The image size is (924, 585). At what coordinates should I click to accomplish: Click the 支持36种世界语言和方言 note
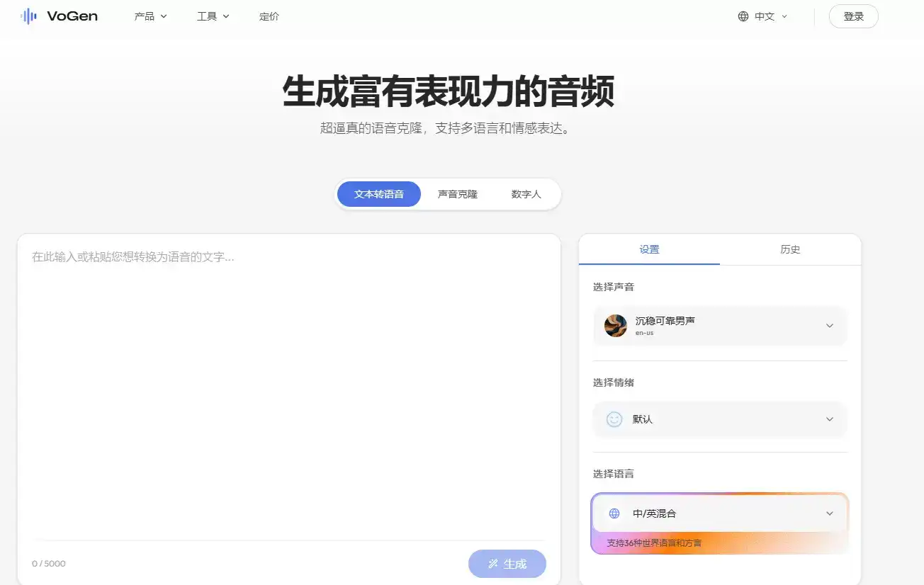tap(654, 543)
